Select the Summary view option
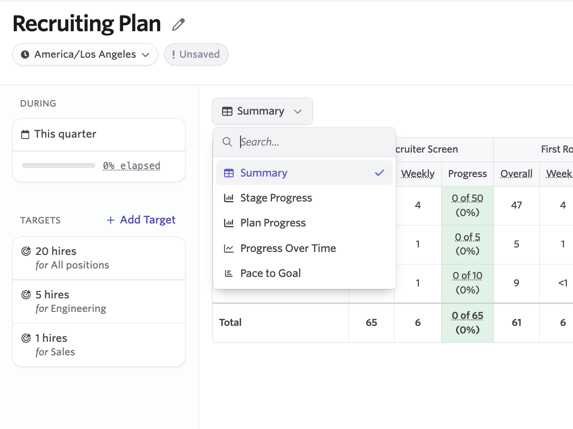Screen dimensions: 573x429 304,173
